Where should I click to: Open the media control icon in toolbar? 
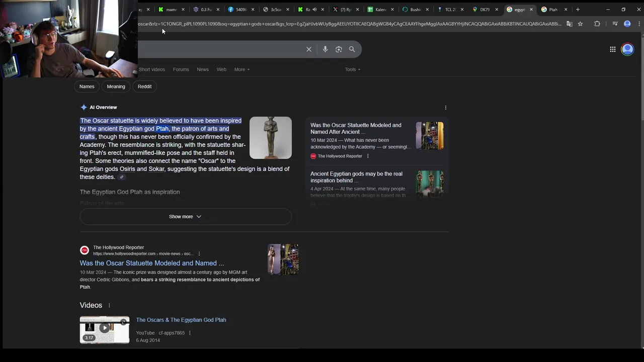(615, 24)
